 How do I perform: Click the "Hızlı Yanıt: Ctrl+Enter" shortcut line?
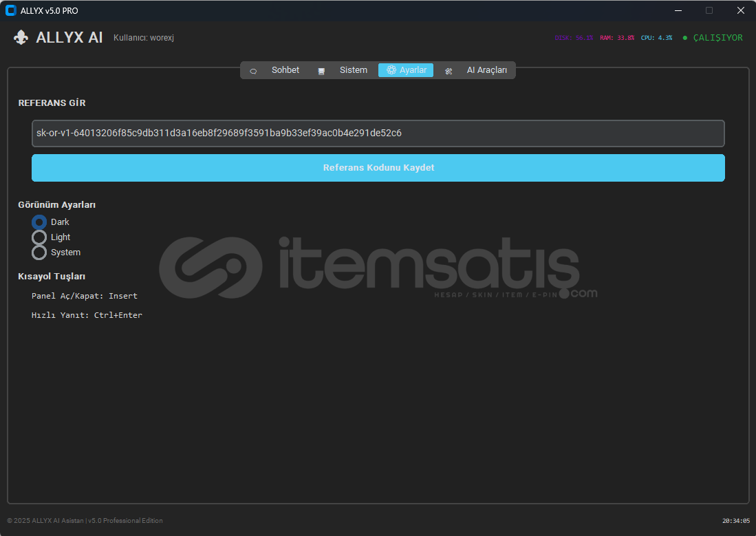coord(87,315)
